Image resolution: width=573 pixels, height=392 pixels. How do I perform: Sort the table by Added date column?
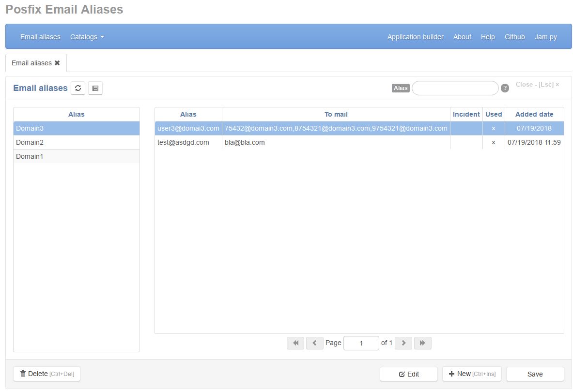pyautogui.click(x=534, y=114)
